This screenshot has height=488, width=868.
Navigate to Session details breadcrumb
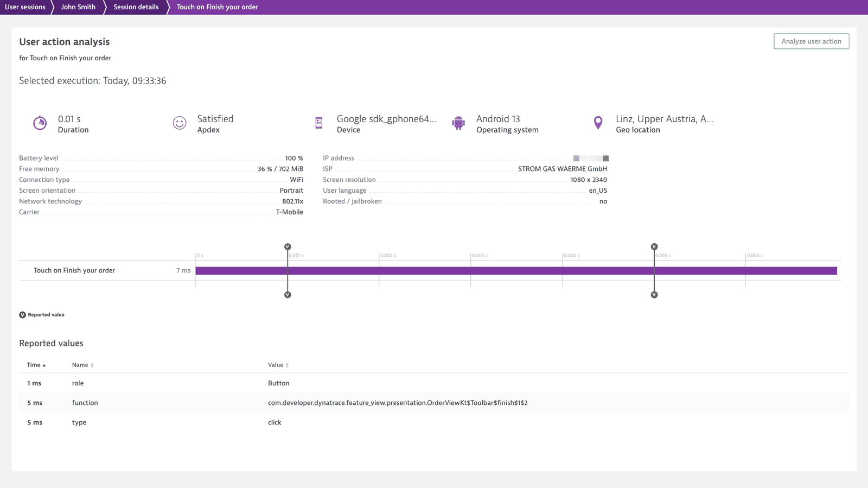tap(136, 7)
